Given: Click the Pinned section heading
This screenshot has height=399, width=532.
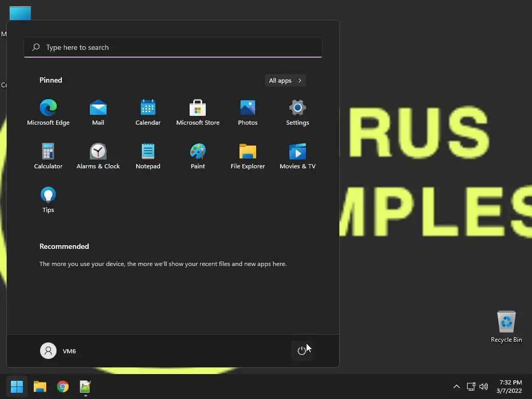Looking at the screenshot, I should coord(50,80).
